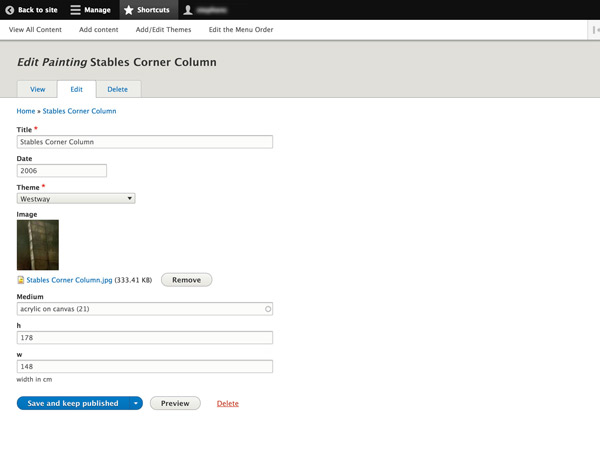Click the painting image thumbnail
This screenshot has width=600, height=467.
tap(38, 245)
